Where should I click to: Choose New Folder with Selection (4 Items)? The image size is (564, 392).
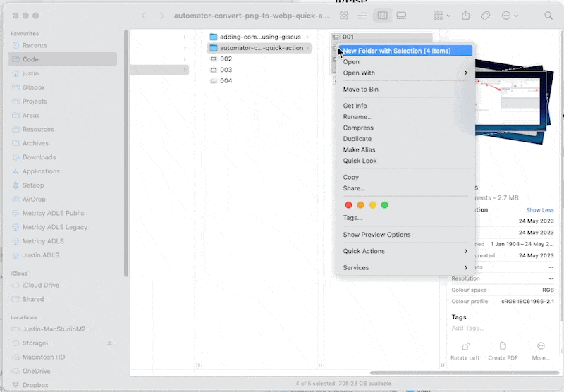(405, 51)
